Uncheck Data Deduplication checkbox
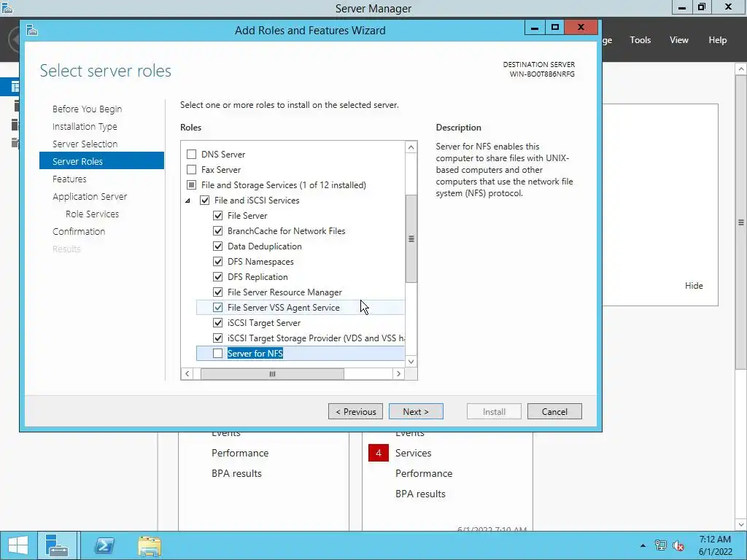This screenshot has width=747, height=560. (x=217, y=246)
